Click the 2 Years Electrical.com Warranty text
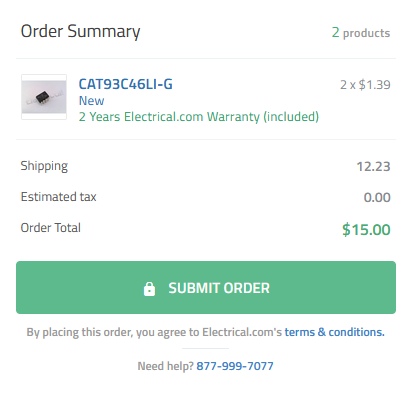The width and height of the screenshot is (417, 406). coord(199,117)
